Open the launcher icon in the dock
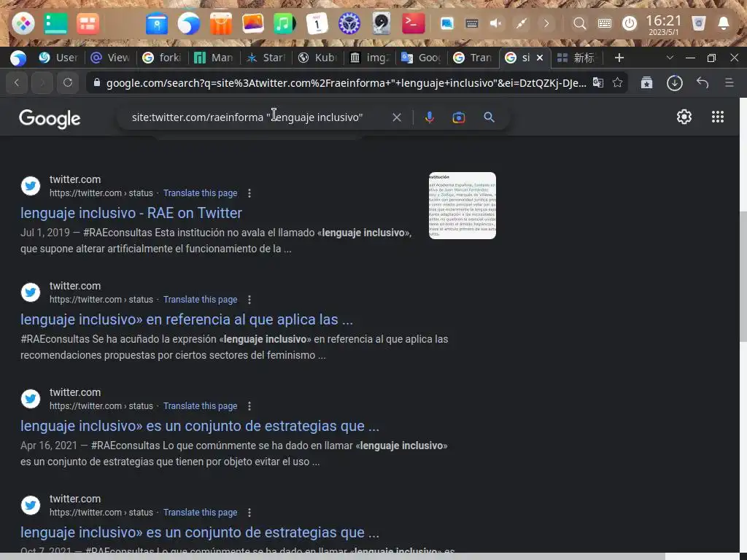The width and height of the screenshot is (747, 560). pyautogui.click(x=23, y=23)
